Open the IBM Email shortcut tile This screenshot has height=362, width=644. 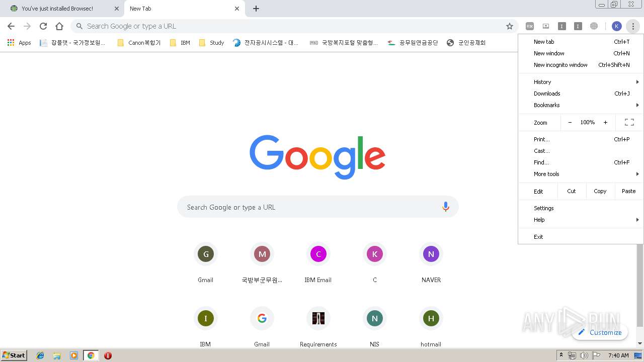pos(318,263)
